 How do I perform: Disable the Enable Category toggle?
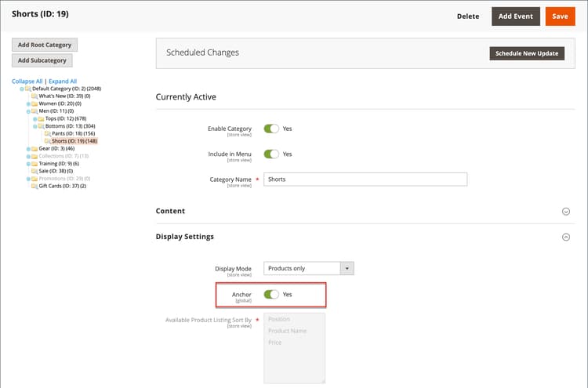[x=271, y=129]
